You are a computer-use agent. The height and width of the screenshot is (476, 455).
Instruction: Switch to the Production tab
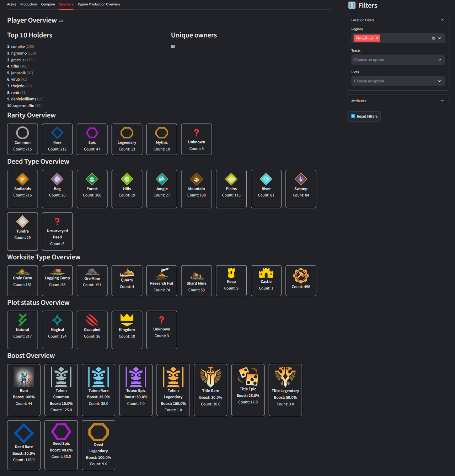(28, 4)
